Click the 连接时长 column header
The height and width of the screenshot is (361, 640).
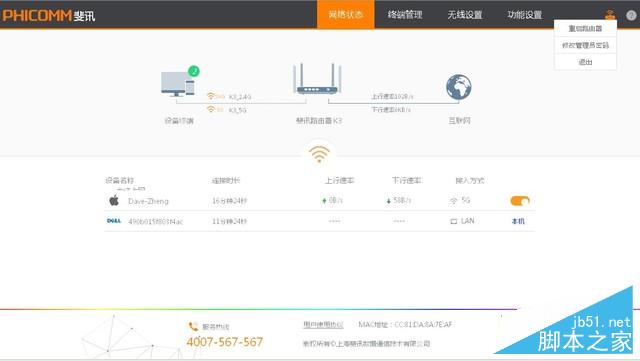pos(226,180)
